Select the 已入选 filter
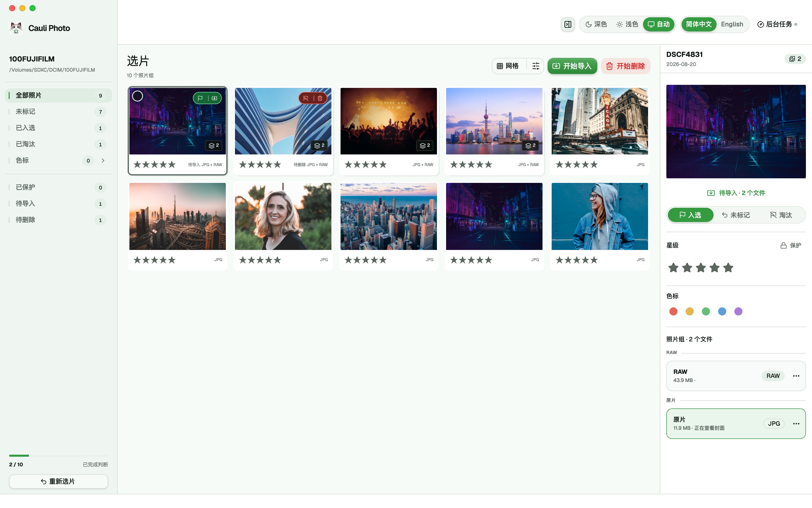 click(58, 128)
